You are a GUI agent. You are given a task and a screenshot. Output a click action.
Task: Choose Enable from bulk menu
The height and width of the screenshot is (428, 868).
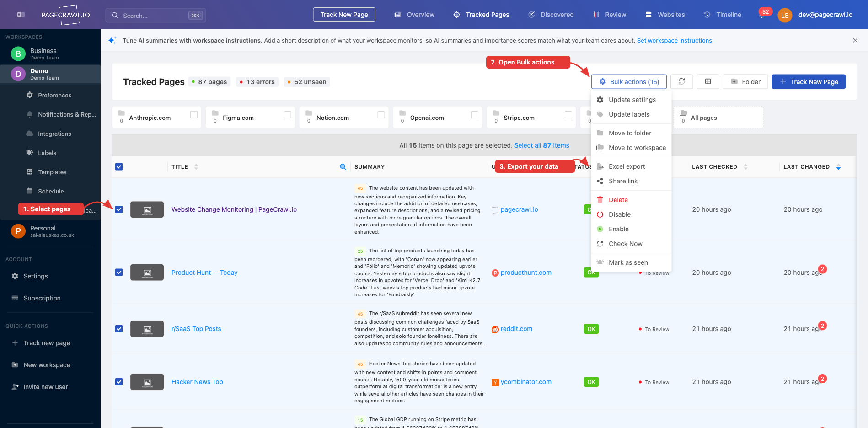point(632,229)
